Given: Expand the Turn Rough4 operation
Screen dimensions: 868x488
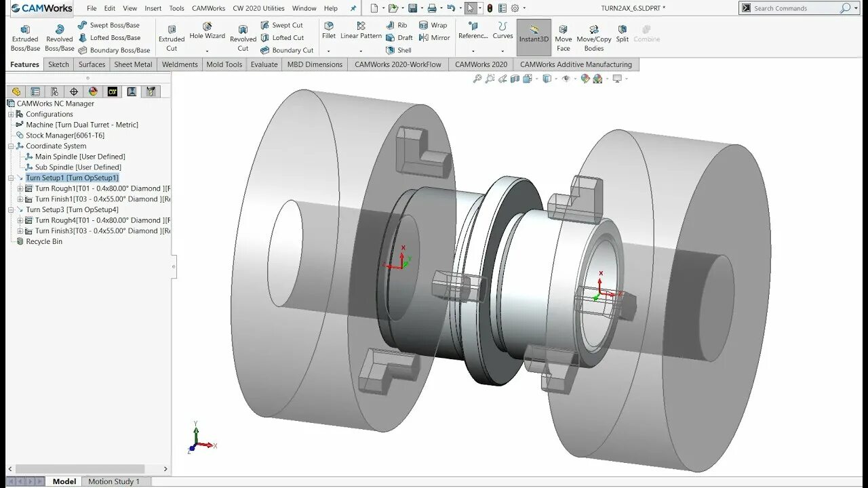Looking at the screenshot, I should pyautogui.click(x=20, y=220).
